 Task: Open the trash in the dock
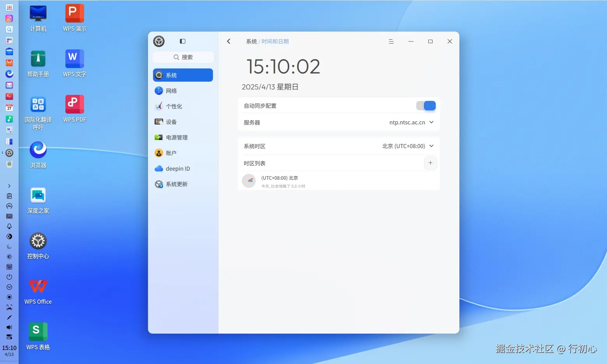(9, 164)
